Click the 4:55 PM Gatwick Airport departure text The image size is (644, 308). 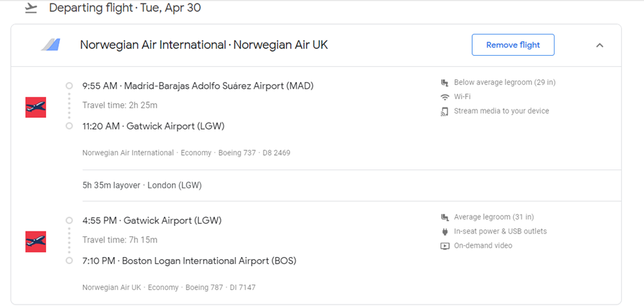click(151, 220)
